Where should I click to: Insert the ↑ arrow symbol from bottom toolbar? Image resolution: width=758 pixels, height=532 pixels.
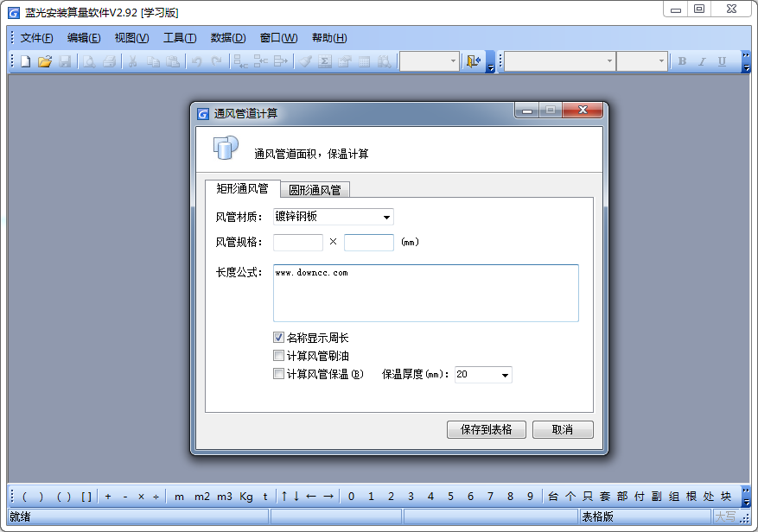283,496
